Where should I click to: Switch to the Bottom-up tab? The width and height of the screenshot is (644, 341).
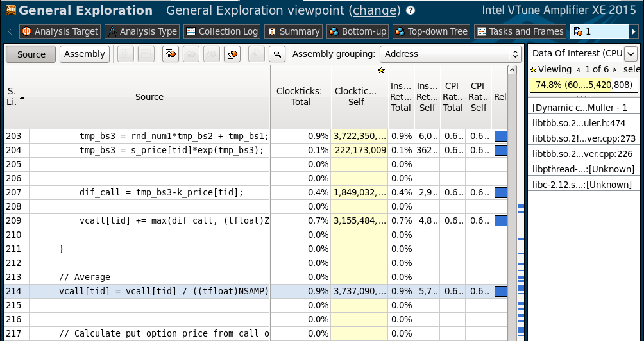click(x=357, y=31)
